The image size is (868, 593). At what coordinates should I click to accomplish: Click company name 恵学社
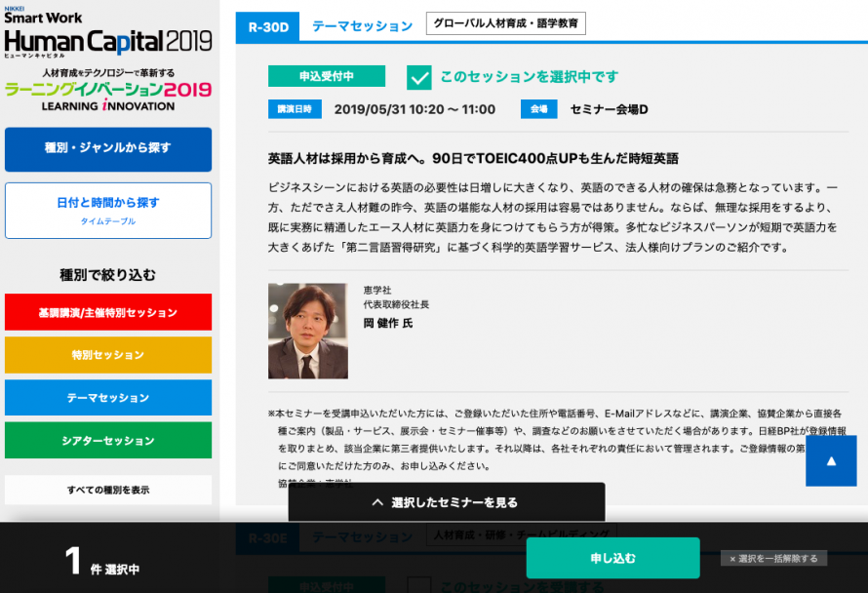pyautogui.click(x=377, y=290)
